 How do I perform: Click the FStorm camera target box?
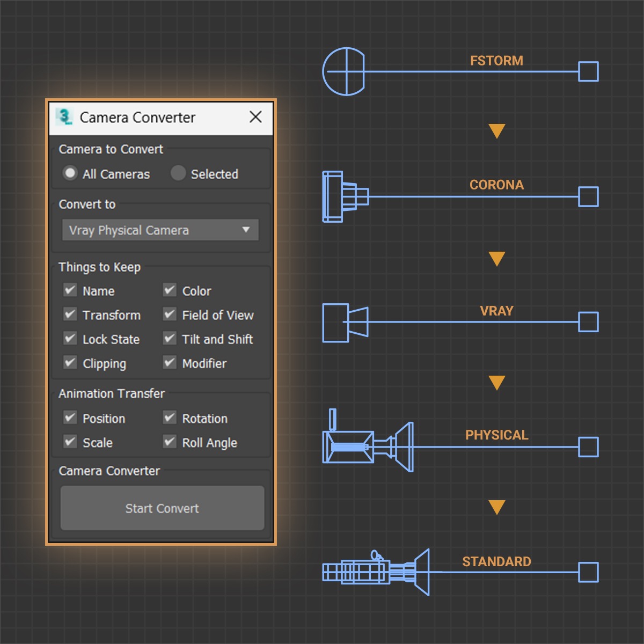(588, 71)
